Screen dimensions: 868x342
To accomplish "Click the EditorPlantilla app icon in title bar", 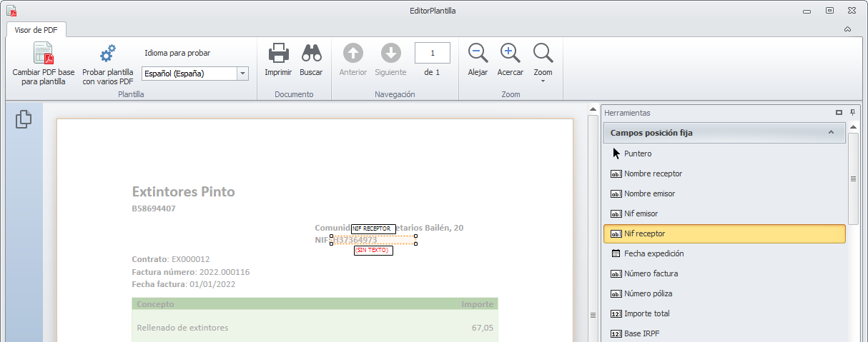I will coord(11,11).
